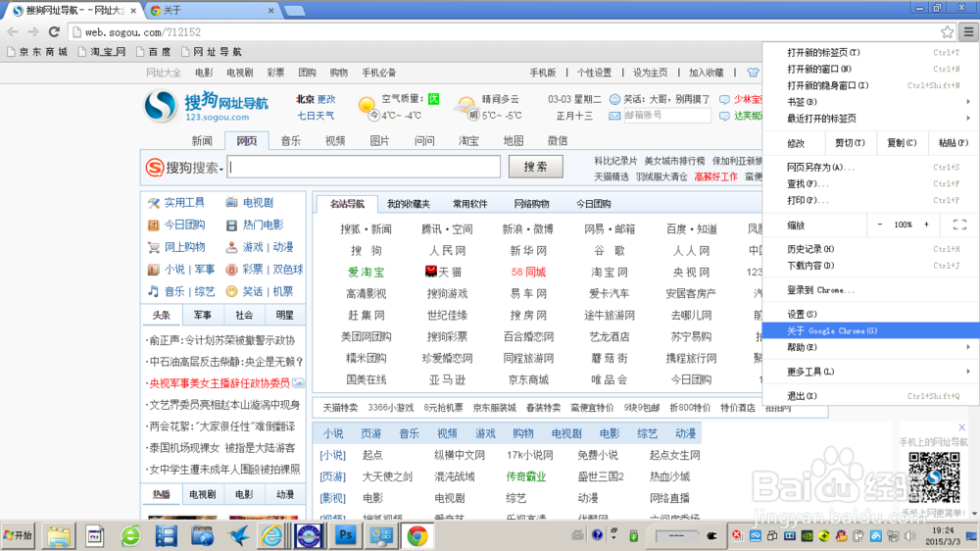
Task: Click 复制 in the edit row
Action: (902, 142)
